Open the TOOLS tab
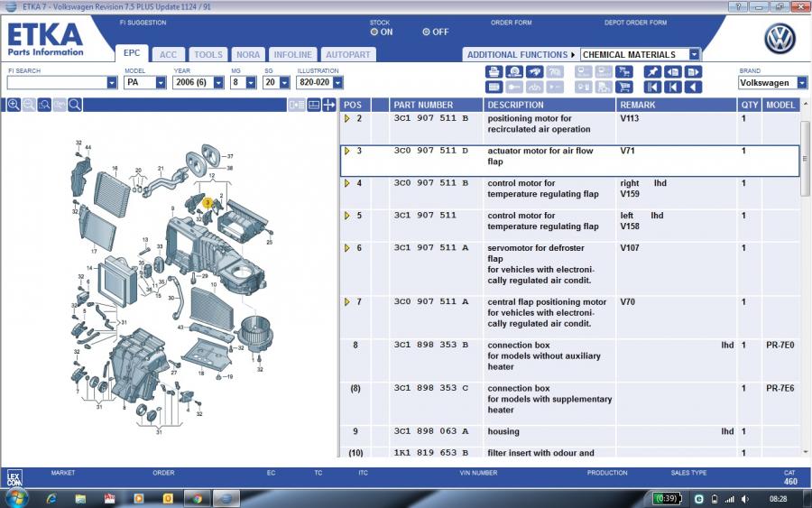Viewport: 812px width, 508px height. 208,54
